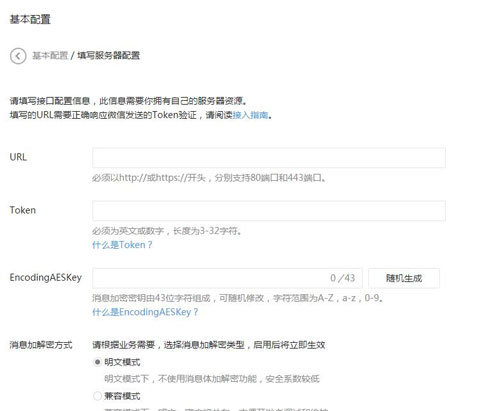Viewport: 480px width, 411px height.
Task: Click the 基本配置 page heading
Action: click(x=30, y=19)
